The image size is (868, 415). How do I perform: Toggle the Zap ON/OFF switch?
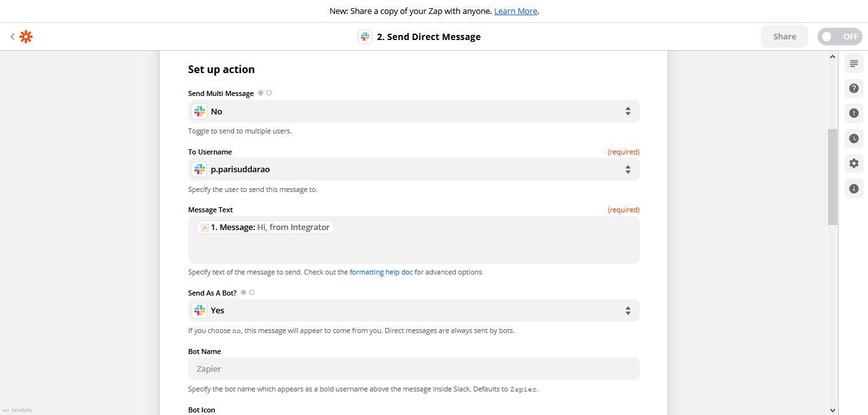click(839, 37)
